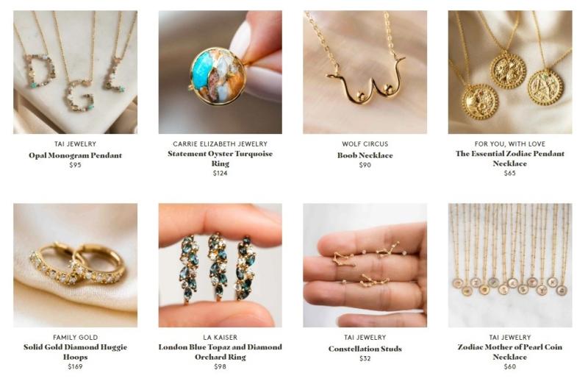This screenshot has width=588, height=384.
Task: Open the Opal Monogram Pendant product image
Action: pos(76,72)
